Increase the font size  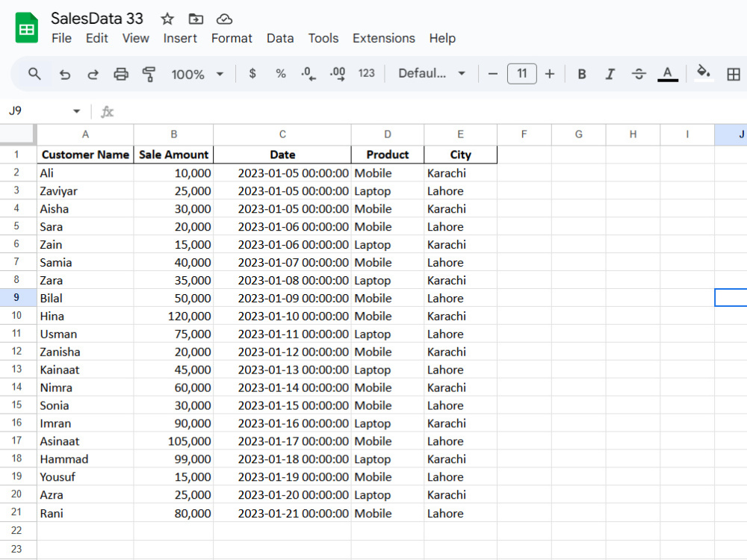[x=550, y=74]
